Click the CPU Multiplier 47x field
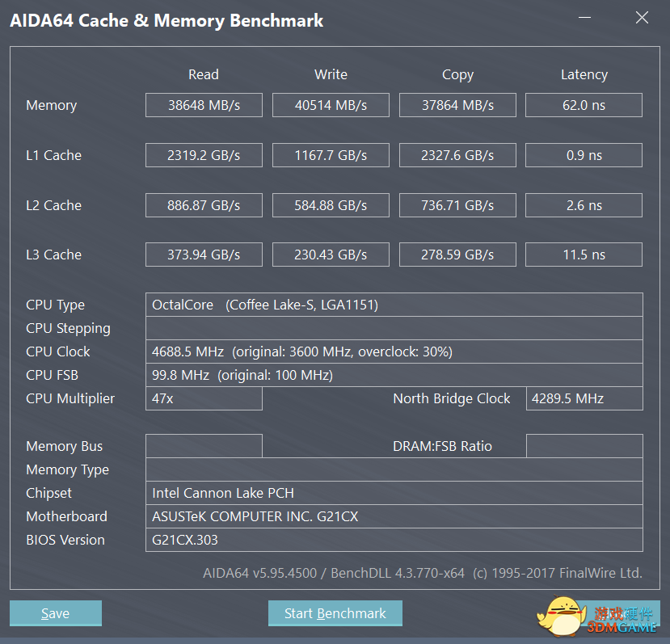 [204, 398]
